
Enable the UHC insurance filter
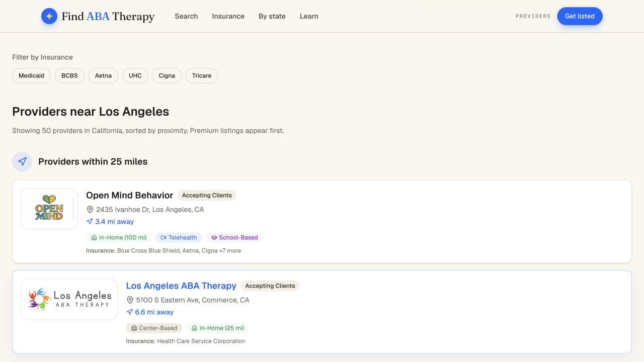[x=135, y=75]
